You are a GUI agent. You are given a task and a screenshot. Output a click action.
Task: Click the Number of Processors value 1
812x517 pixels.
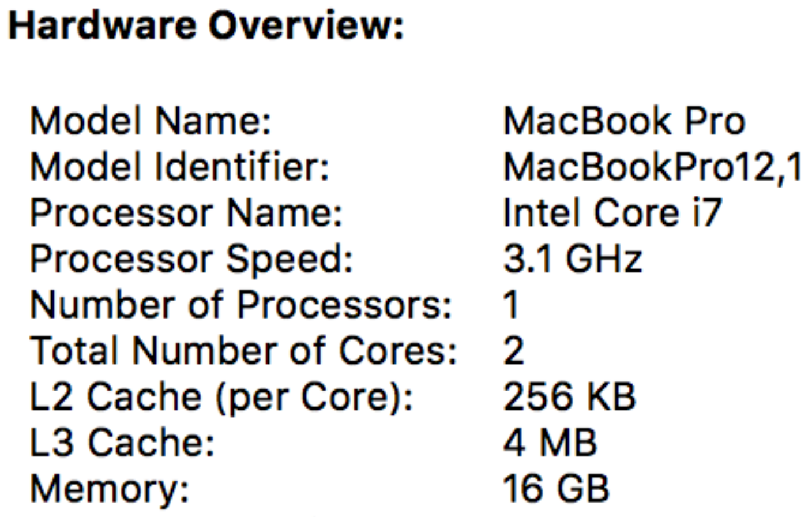511,305
